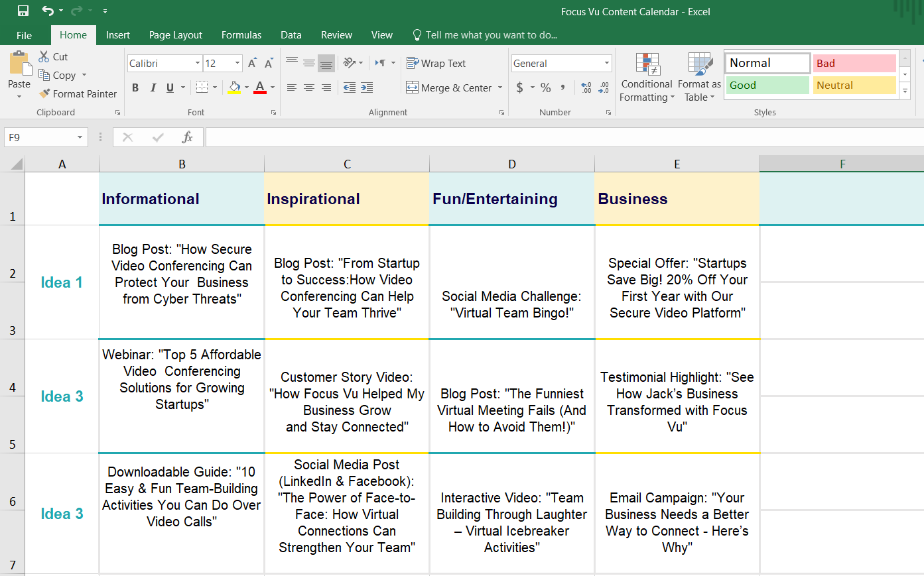The width and height of the screenshot is (924, 576).
Task: Click Decrease Decimal
Action: click(x=603, y=87)
